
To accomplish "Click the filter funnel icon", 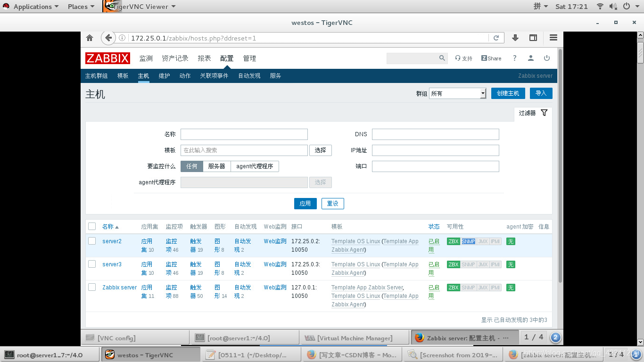I will [x=544, y=113].
